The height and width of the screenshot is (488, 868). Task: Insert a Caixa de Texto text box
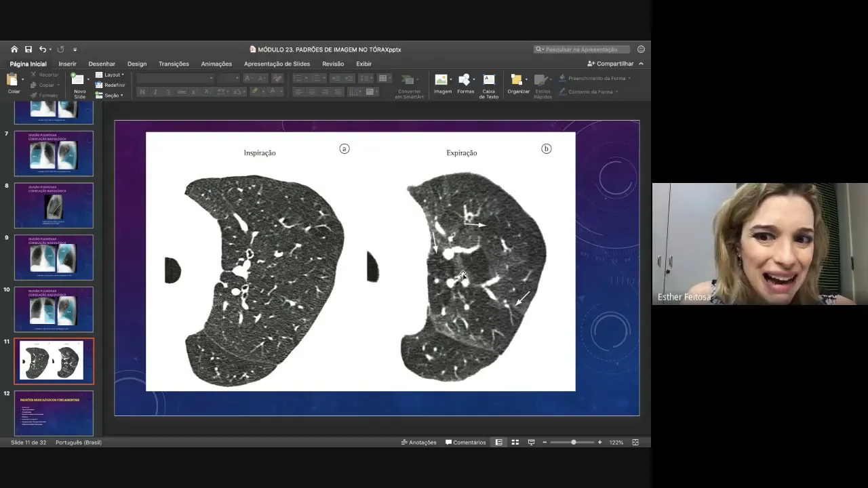tap(489, 85)
